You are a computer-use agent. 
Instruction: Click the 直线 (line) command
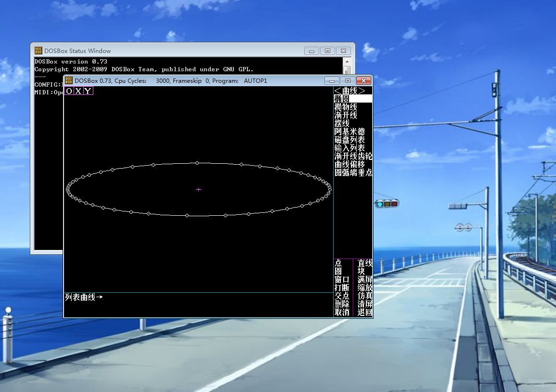pos(365,263)
